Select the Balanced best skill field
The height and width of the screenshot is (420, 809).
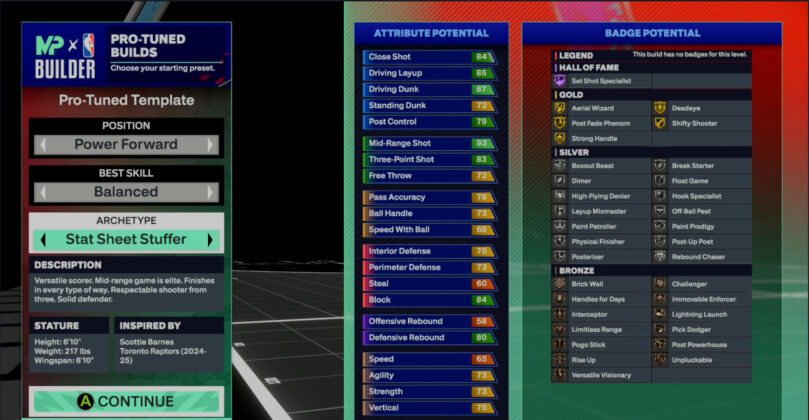(126, 192)
